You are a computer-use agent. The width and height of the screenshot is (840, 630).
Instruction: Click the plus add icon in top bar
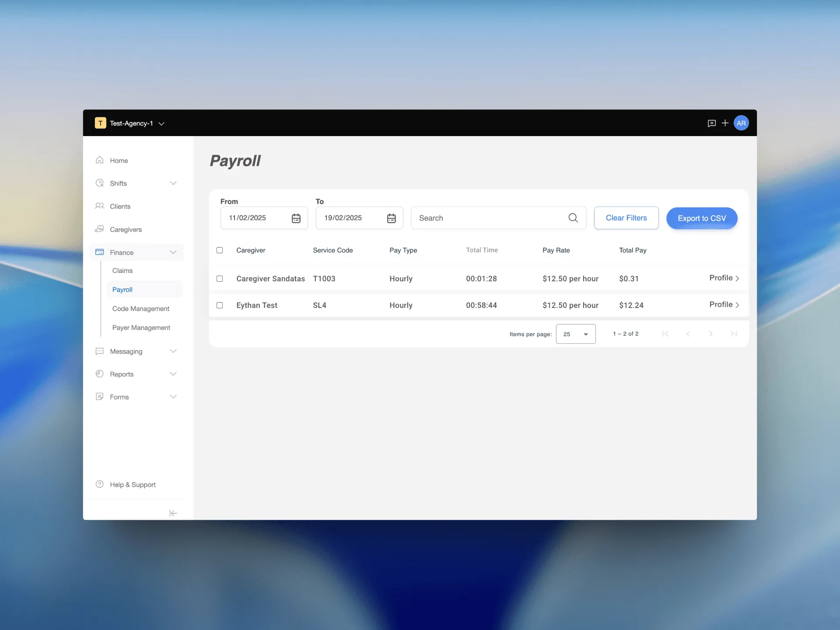tap(725, 123)
